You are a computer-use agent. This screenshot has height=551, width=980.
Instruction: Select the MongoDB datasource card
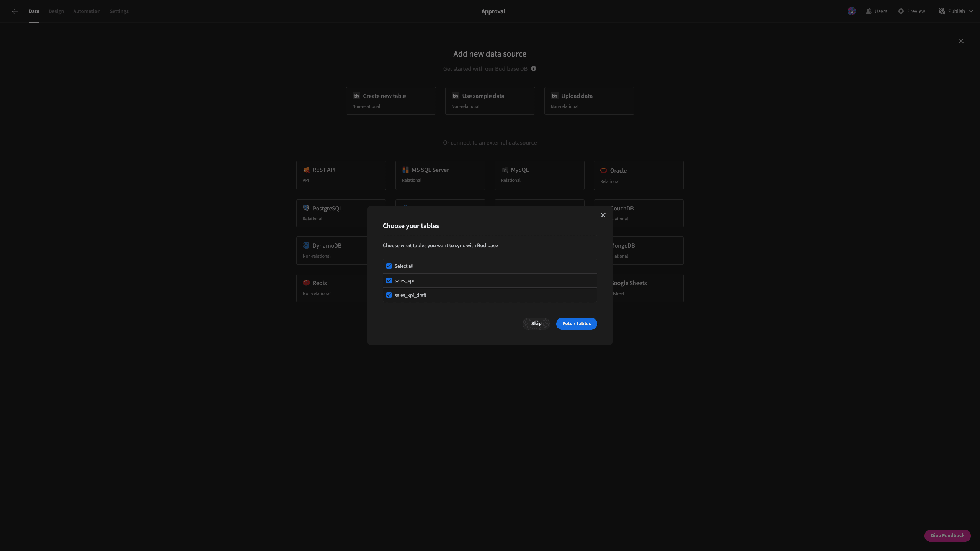648,251
